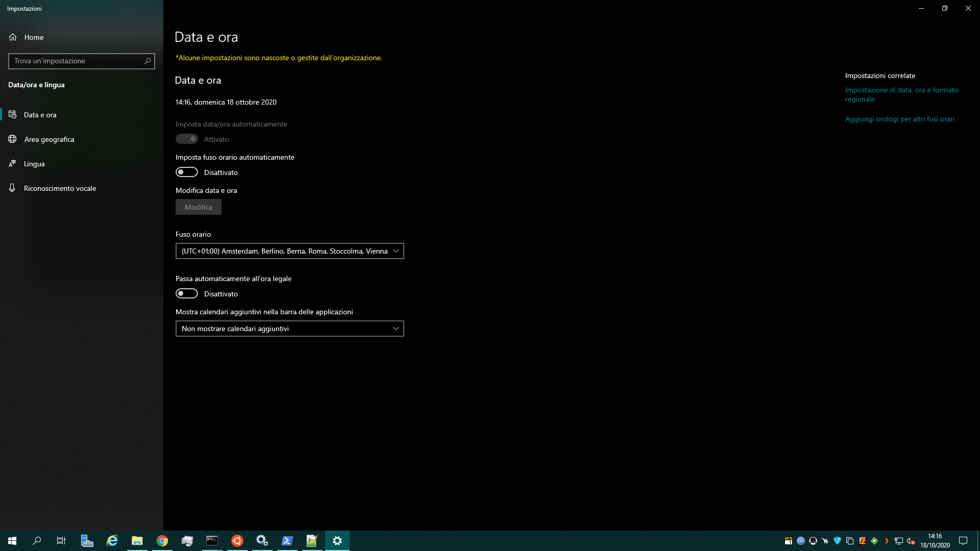Click Trova un'impostazione search field
Viewport: 980px width, 551px height.
pos(77,61)
